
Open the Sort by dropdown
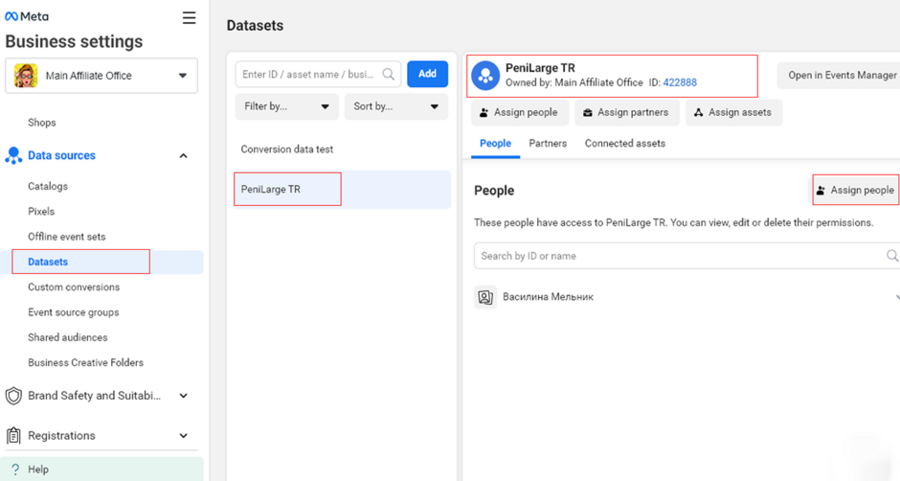[x=396, y=106]
